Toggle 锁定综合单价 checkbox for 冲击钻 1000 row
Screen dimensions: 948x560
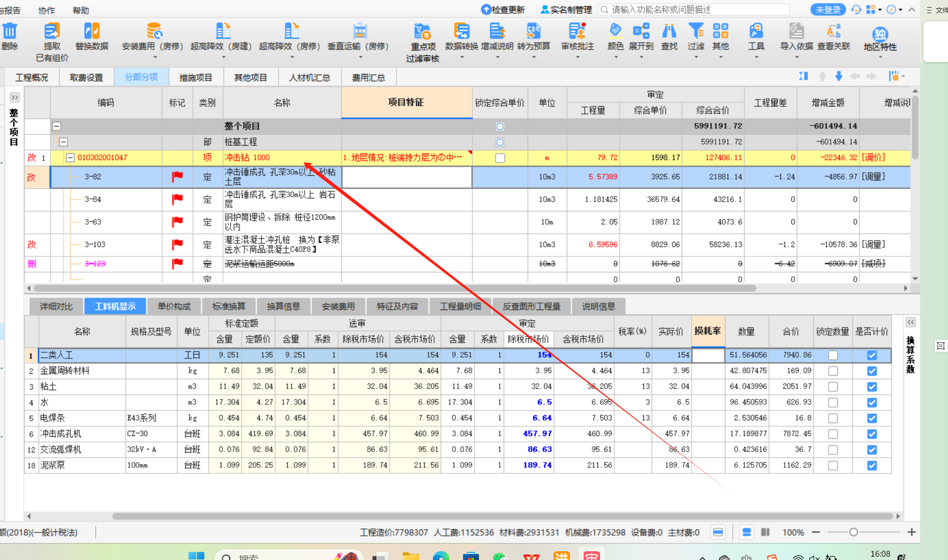tap(500, 158)
